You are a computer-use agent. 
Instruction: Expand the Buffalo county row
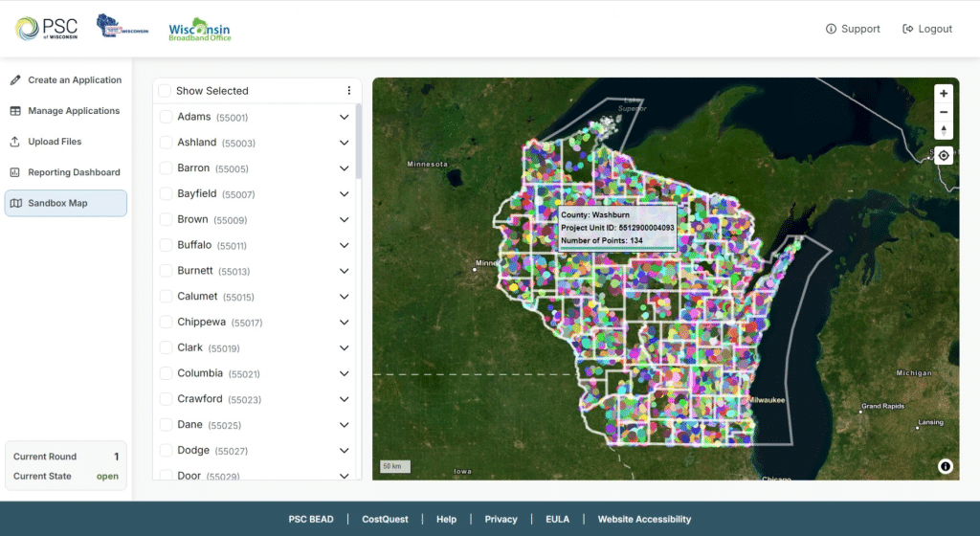pos(344,245)
